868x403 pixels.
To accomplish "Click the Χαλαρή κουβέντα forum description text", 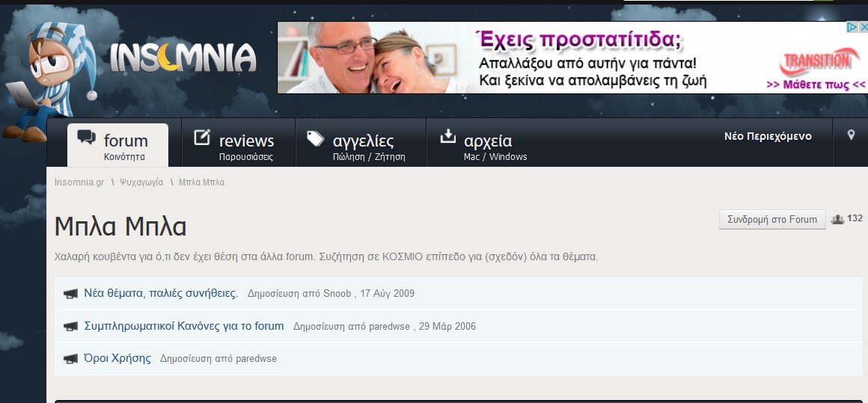I will click(x=326, y=257).
